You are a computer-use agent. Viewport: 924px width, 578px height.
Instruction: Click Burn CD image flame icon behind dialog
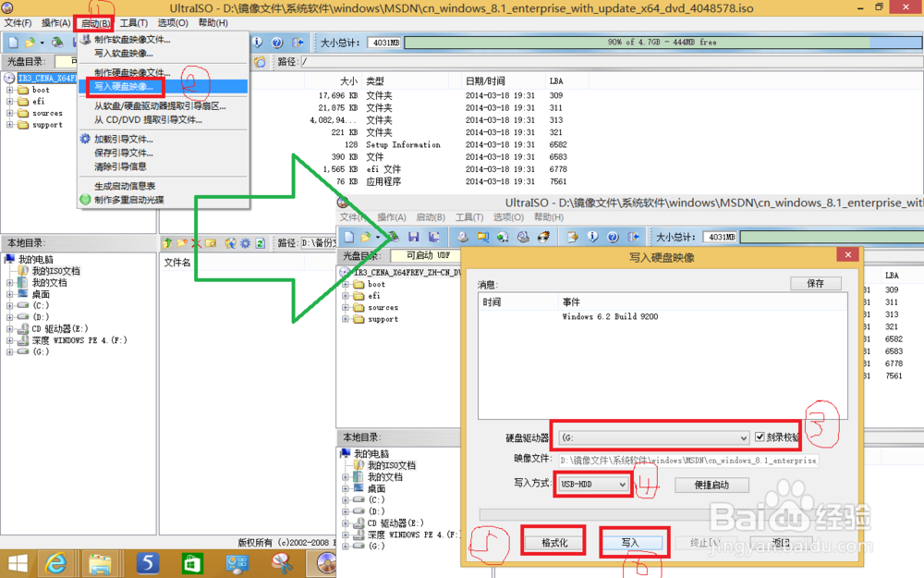pos(542,237)
